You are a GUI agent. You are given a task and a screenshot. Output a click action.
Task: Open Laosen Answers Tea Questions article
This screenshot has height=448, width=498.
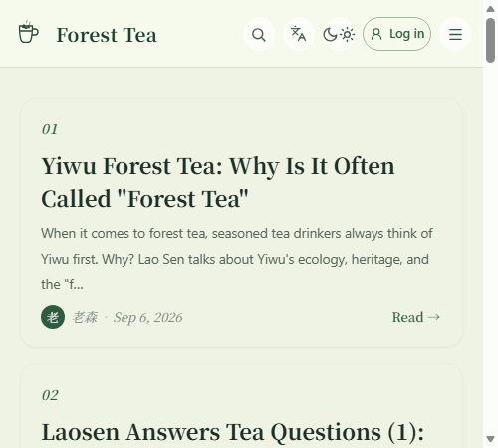(x=233, y=432)
